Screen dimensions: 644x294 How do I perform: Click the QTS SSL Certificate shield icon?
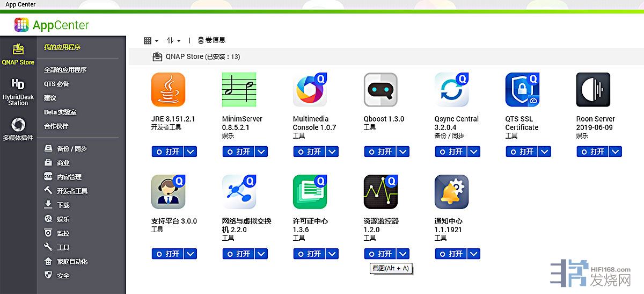pos(522,90)
